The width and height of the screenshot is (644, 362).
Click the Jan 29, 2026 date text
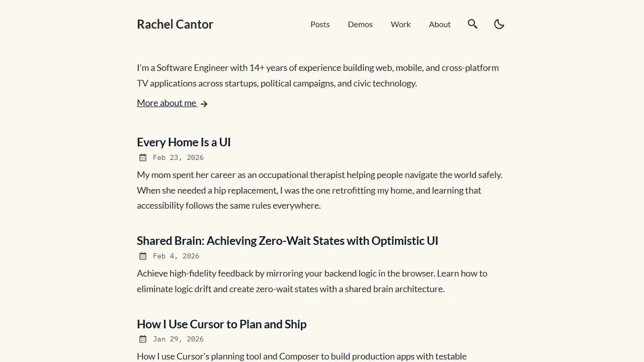178,339
